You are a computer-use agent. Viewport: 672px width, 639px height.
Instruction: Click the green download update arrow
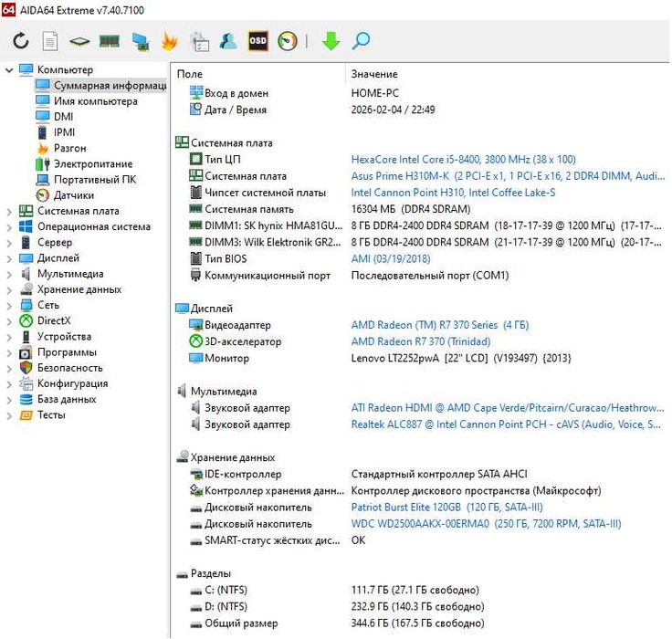331,41
